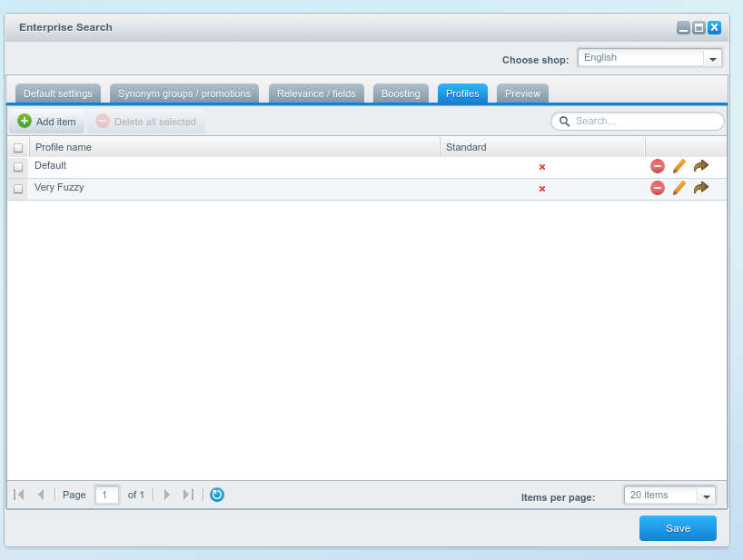Open the Synonym groups / promotions tab

click(184, 93)
